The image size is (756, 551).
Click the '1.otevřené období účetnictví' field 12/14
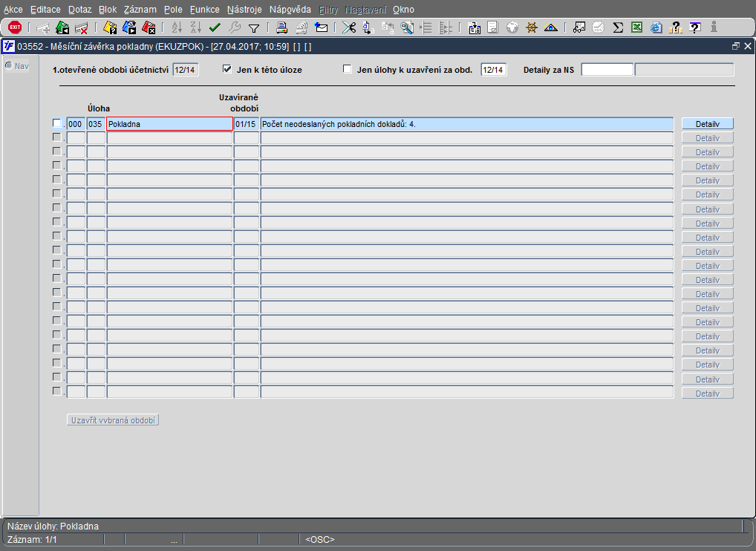point(186,69)
